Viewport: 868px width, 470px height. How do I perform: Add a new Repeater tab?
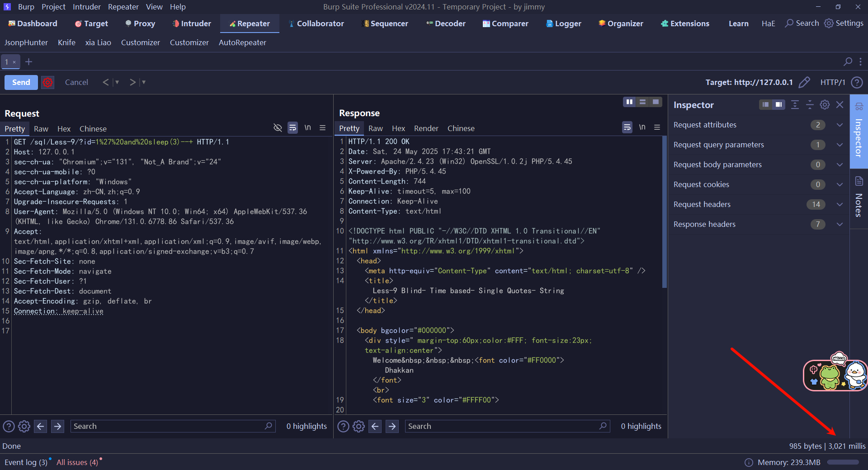pyautogui.click(x=28, y=62)
